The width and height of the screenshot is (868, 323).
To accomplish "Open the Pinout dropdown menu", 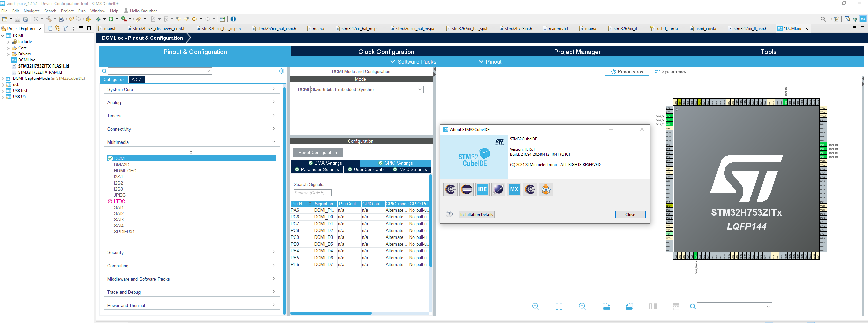I will click(490, 62).
